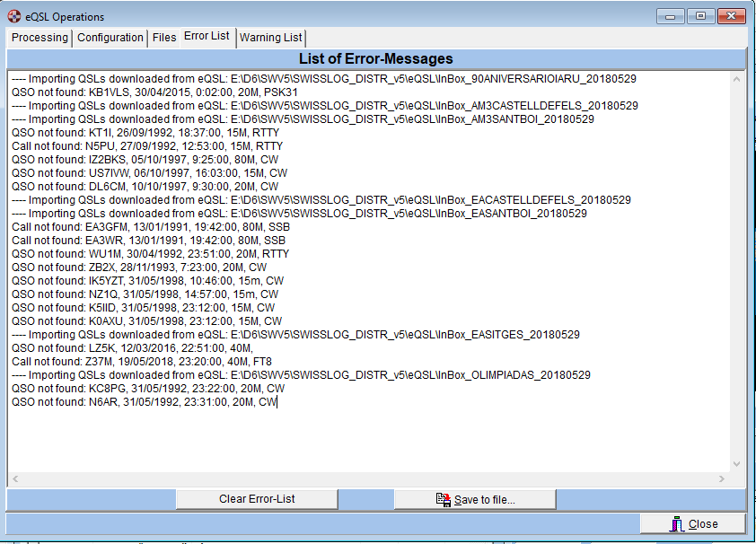This screenshot has width=756, height=544.
Task: Minimize the eQSL Operations window
Action: point(672,16)
